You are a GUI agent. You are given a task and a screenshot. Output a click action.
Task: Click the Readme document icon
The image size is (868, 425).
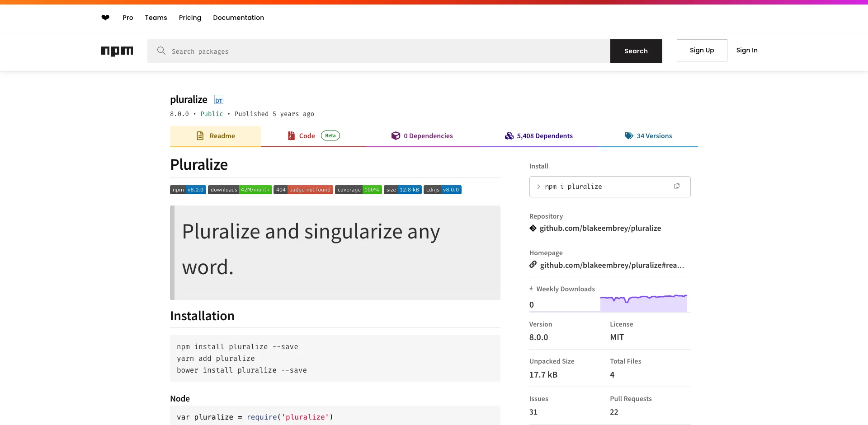[200, 135]
